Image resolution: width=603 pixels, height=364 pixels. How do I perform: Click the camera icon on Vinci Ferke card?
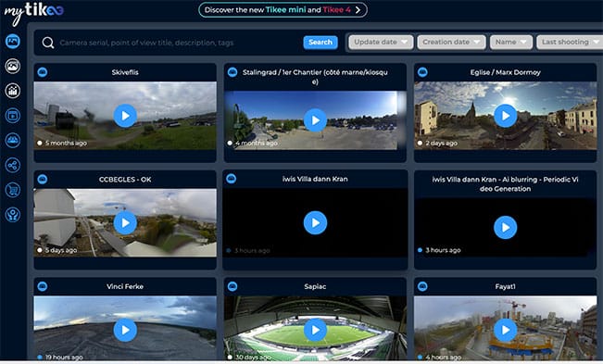[43, 286]
